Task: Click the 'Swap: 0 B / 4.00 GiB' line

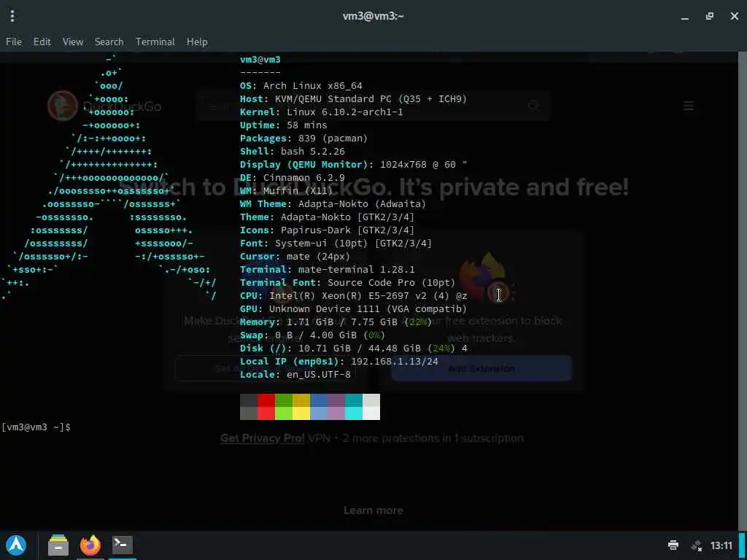Action: pos(312,335)
